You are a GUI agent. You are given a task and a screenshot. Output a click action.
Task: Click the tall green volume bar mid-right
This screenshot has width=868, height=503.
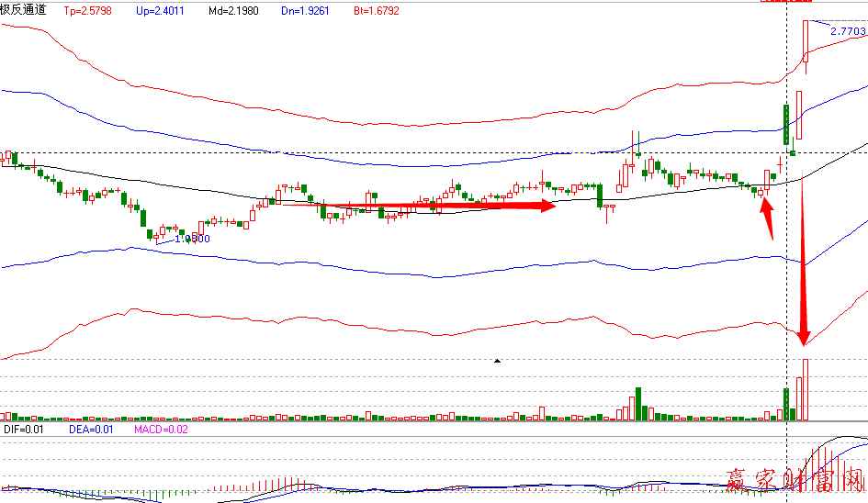[x=638, y=404]
